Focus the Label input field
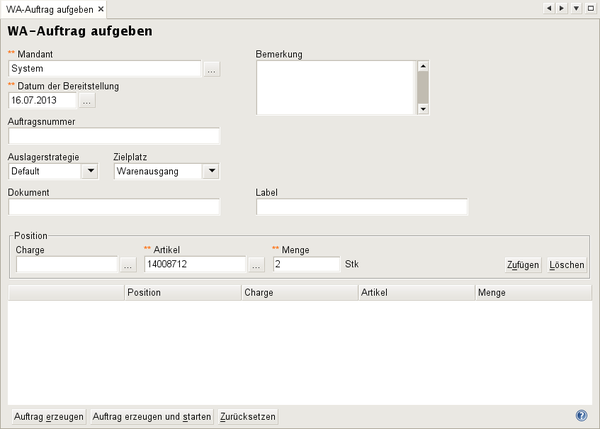The height and width of the screenshot is (429, 600). pyautogui.click(x=362, y=207)
